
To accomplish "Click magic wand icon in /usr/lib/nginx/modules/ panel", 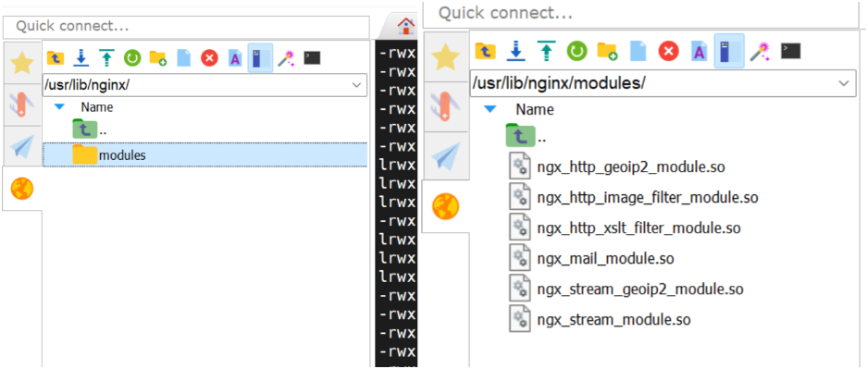I will (760, 52).
